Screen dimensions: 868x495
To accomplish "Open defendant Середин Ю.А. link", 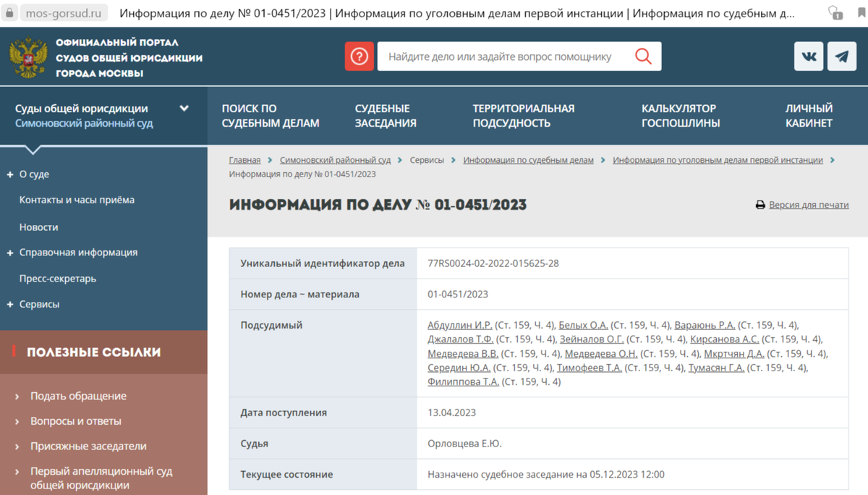I will (x=459, y=368).
